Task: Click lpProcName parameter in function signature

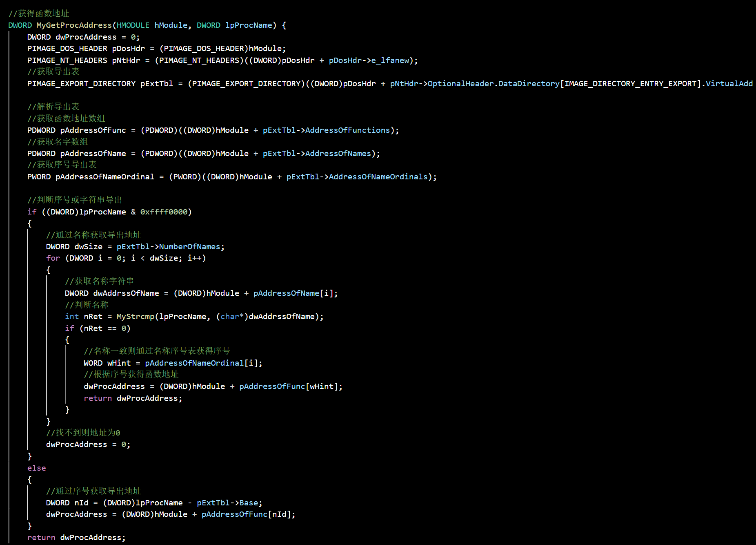Action: click(249, 25)
